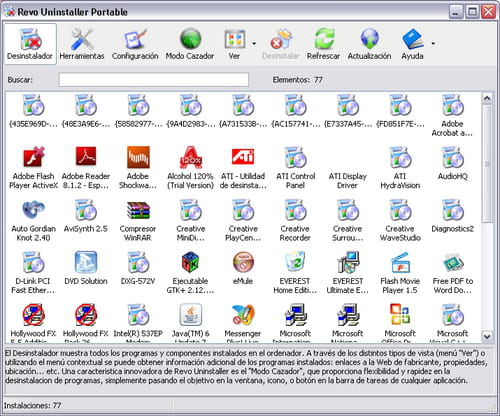Select Adobe Shockwave icon

[138, 157]
